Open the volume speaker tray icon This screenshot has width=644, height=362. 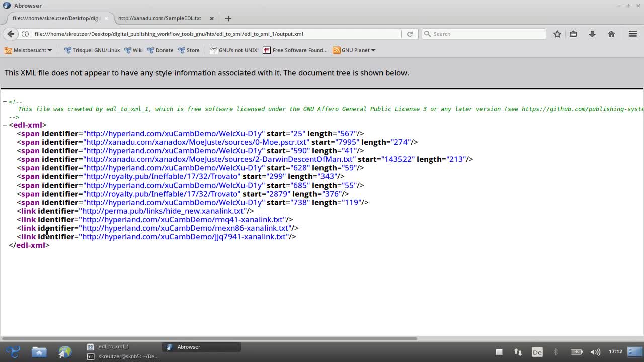[595, 352]
